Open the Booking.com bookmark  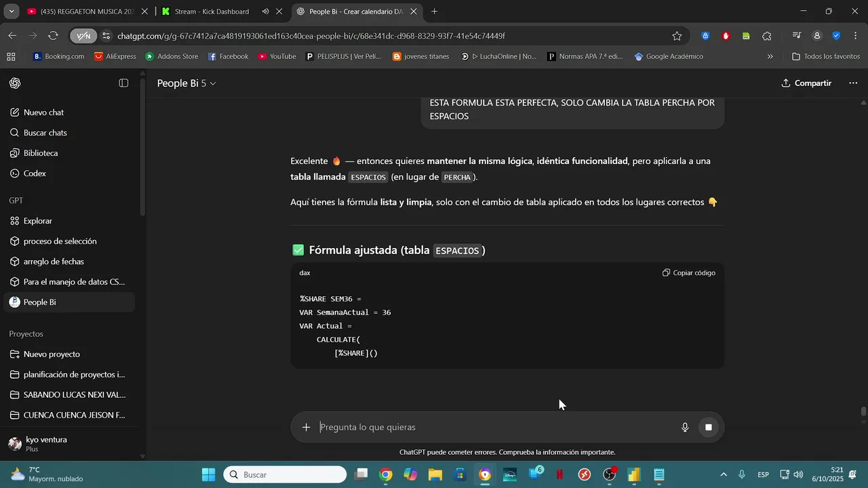(x=58, y=56)
